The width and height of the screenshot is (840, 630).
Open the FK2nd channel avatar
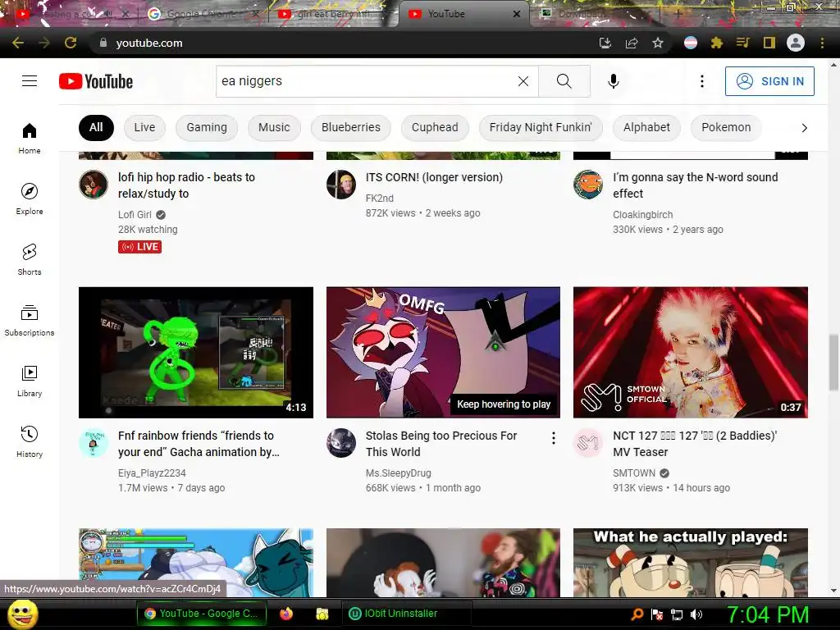(341, 185)
